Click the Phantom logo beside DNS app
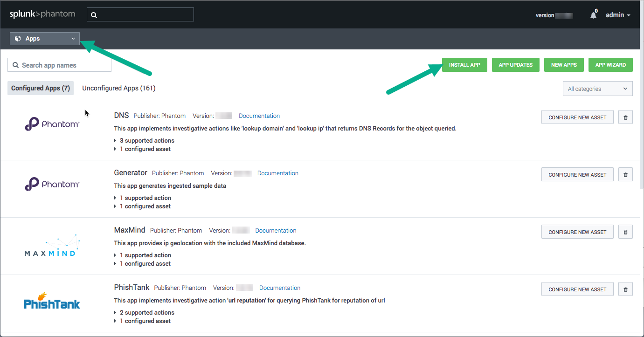 pos(52,124)
